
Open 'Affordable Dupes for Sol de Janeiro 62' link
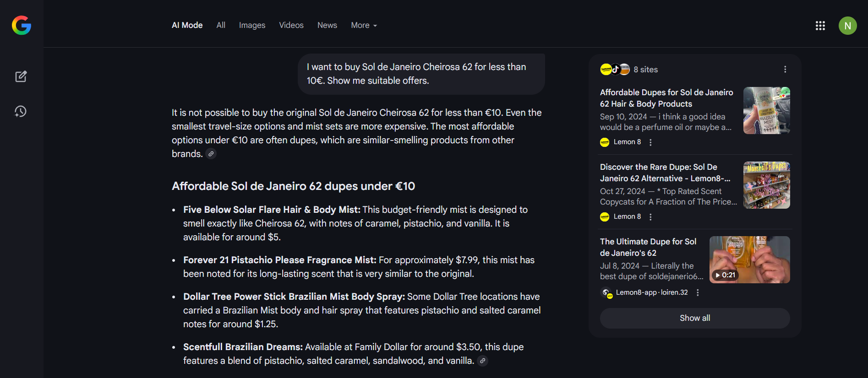coord(666,98)
